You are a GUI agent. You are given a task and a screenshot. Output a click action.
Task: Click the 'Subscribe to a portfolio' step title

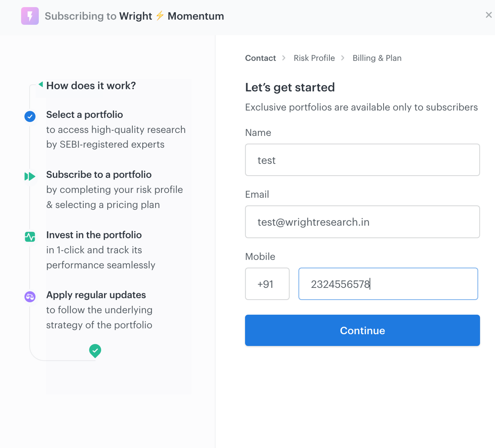tap(99, 175)
